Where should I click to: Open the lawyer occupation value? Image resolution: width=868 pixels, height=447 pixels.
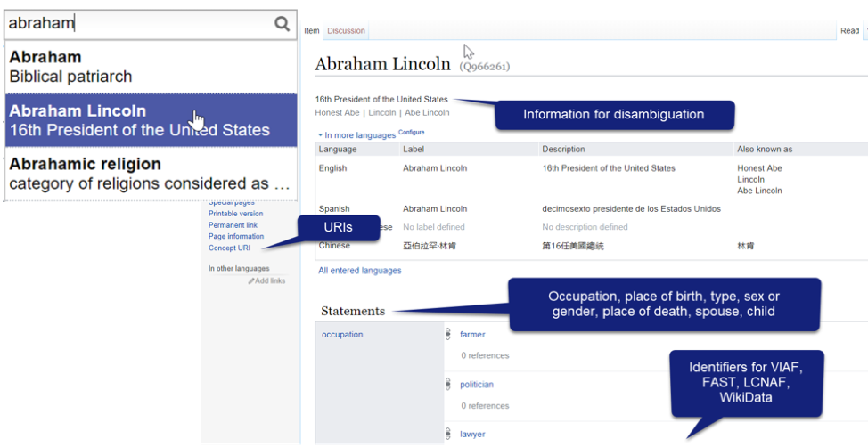pos(472,435)
